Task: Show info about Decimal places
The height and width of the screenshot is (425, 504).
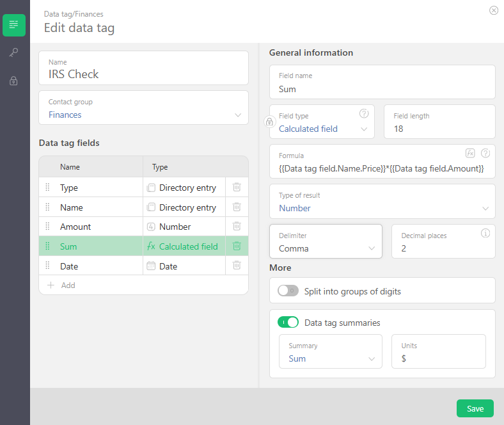Action: pos(485,233)
